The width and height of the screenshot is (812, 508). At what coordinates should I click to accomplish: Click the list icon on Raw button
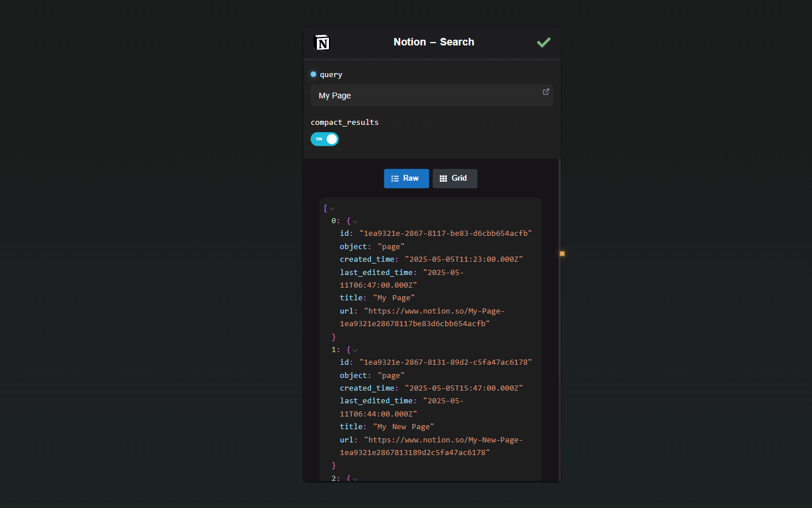click(x=395, y=178)
